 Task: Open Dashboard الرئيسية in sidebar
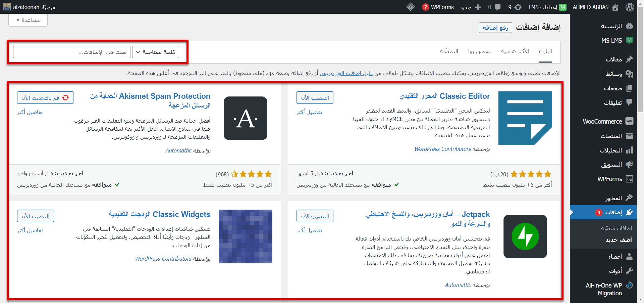pyautogui.click(x=616, y=26)
